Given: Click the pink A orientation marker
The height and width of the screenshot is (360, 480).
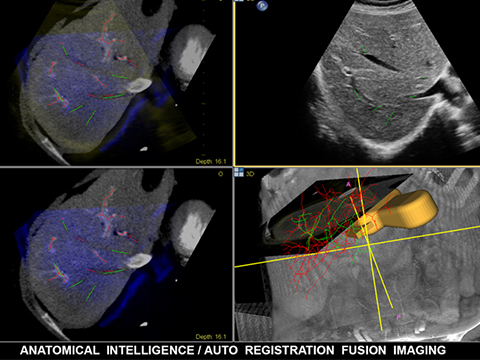Looking at the screenshot, I should (x=349, y=184).
